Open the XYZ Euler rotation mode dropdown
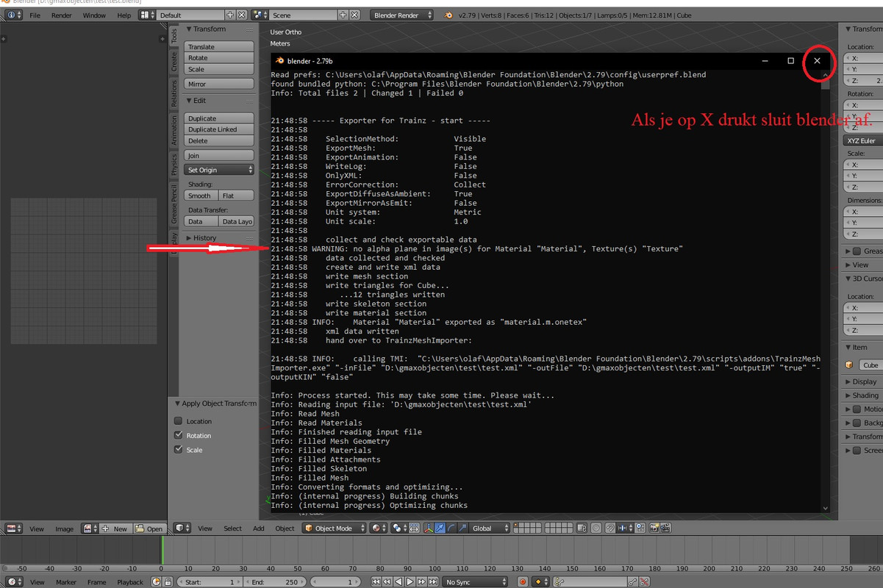Image resolution: width=883 pixels, height=588 pixels. pyautogui.click(x=863, y=140)
